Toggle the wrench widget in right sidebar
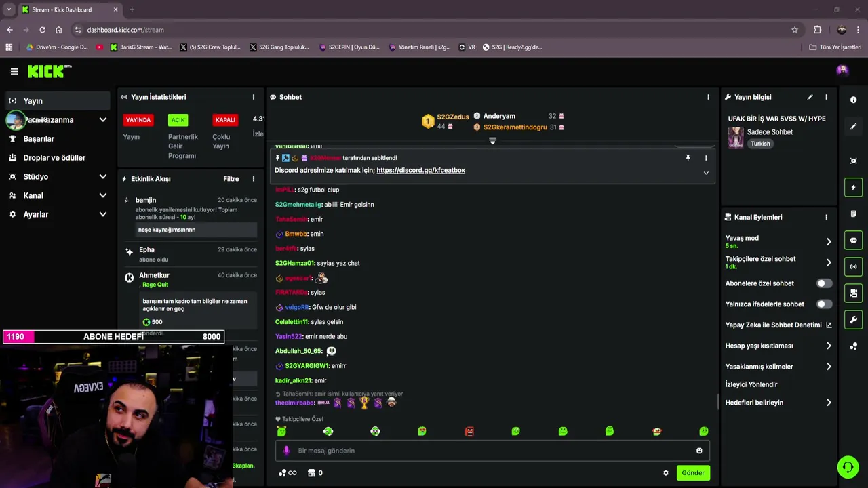This screenshot has height=488, width=868. [x=853, y=319]
